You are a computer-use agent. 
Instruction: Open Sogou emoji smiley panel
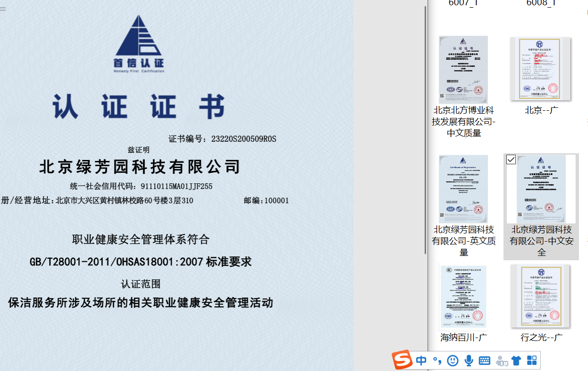click(x=453, y=360)
